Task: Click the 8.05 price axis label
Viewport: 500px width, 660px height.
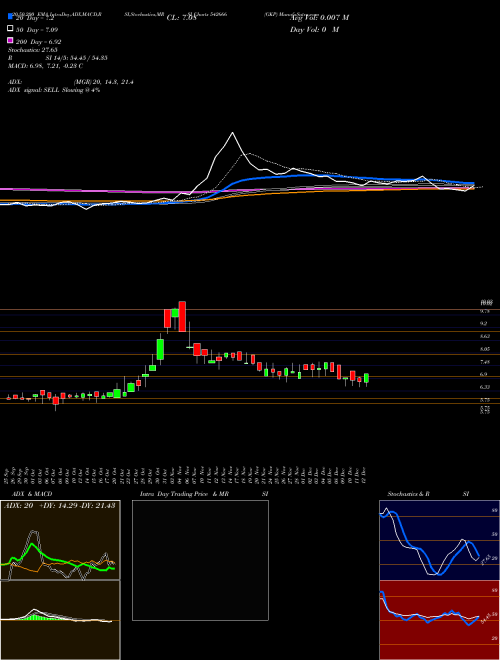Action: (484, 349)
